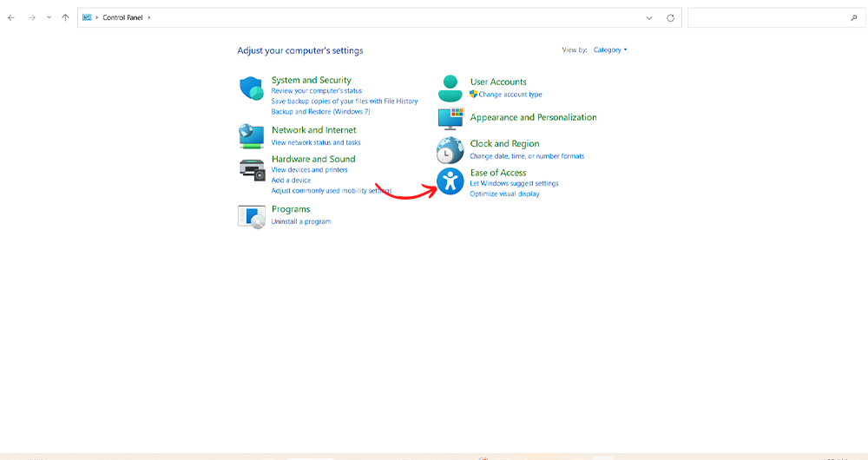Image resolution: width=868 pixels, height=460 pixels.
Task: Refresh the Control Panel view
Action: (x=670, y=18)
